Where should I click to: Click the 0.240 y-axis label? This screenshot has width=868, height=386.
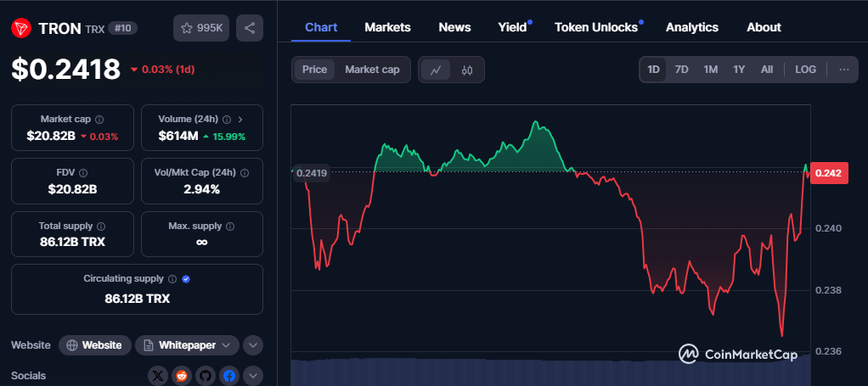[x=828, y=228]
